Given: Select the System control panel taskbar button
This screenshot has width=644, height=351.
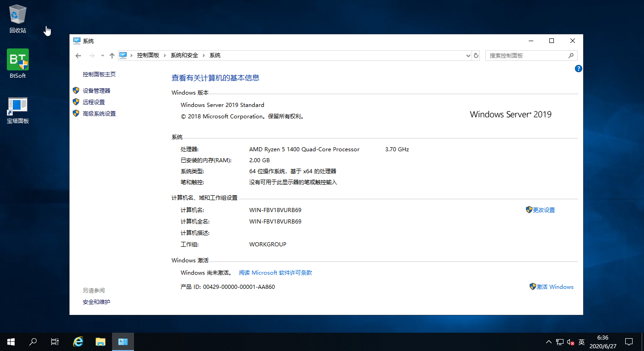Looking at the screenshot, I should point(123,342).
